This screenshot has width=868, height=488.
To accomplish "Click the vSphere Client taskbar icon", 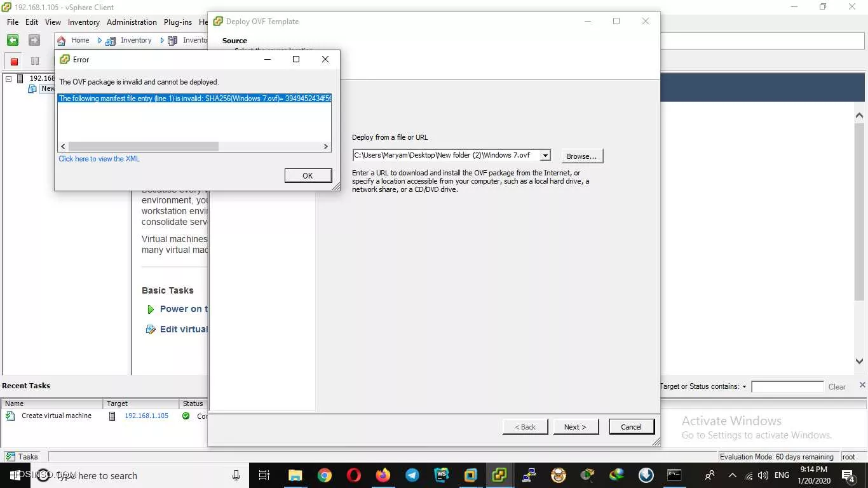I will click(500, 475).
